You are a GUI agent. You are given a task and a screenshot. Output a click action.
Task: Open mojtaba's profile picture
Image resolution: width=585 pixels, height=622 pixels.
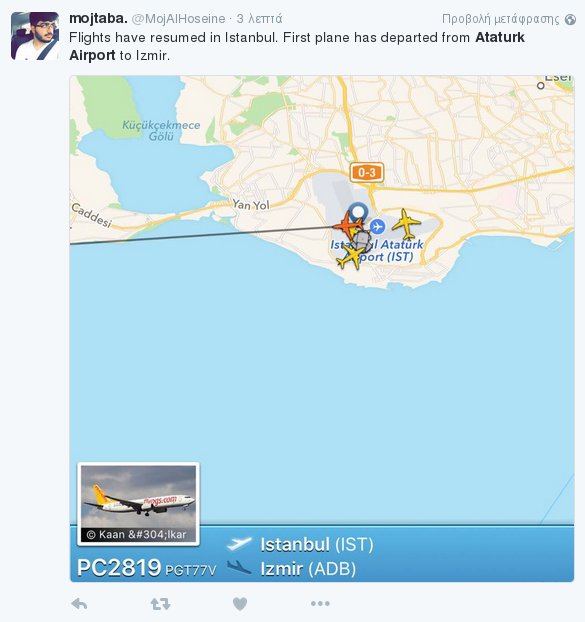click(x=35, y=36)
